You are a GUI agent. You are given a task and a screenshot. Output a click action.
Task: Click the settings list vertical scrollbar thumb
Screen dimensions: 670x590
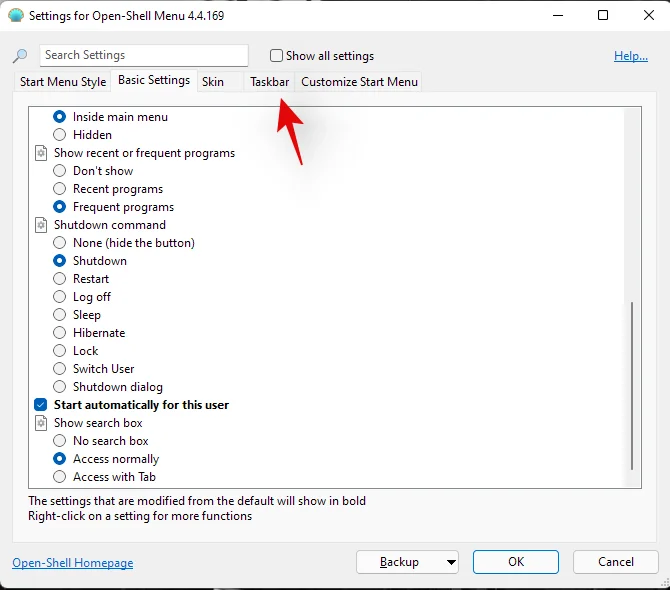pos(632,386)
